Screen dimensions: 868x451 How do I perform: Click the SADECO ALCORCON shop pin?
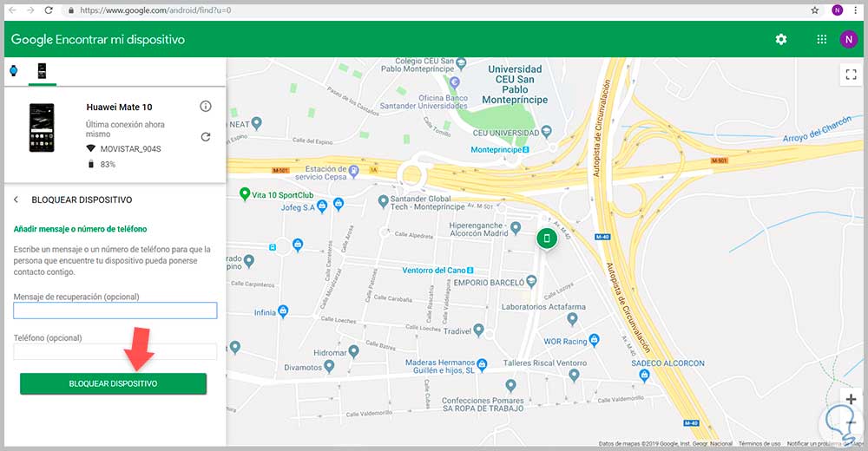pos(644,376)
